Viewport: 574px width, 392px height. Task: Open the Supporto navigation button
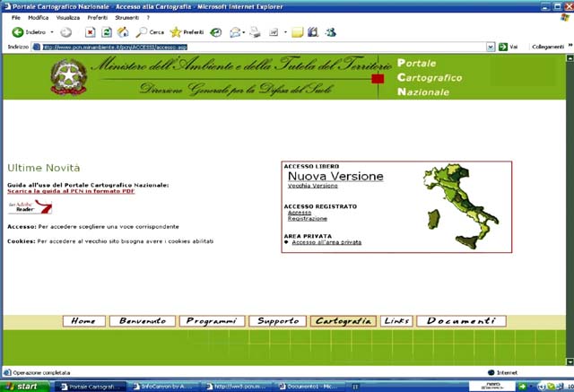277,321
